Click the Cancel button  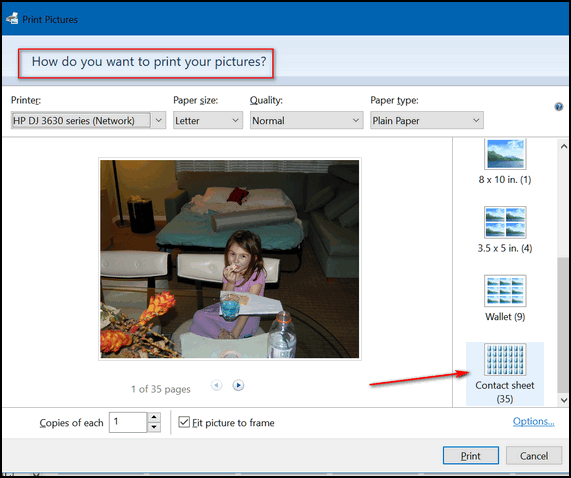point(534,455)
